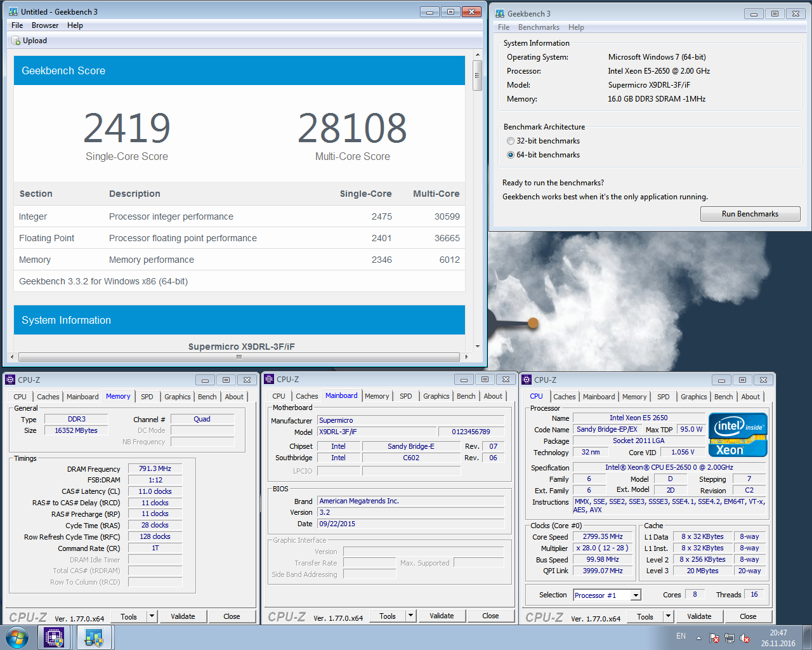Click the network tray icon
This screenshot has width=812, height=650.
click(x=730, y=638)
